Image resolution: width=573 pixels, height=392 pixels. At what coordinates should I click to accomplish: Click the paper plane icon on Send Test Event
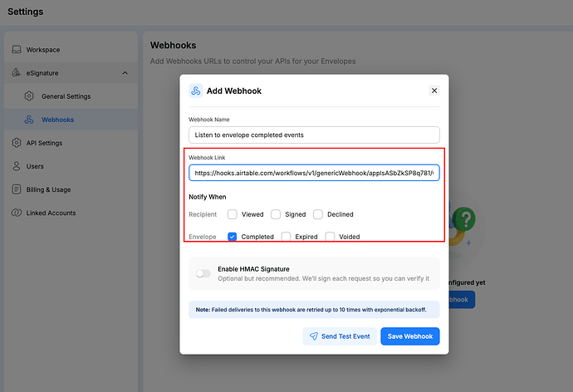coord(314,336)
